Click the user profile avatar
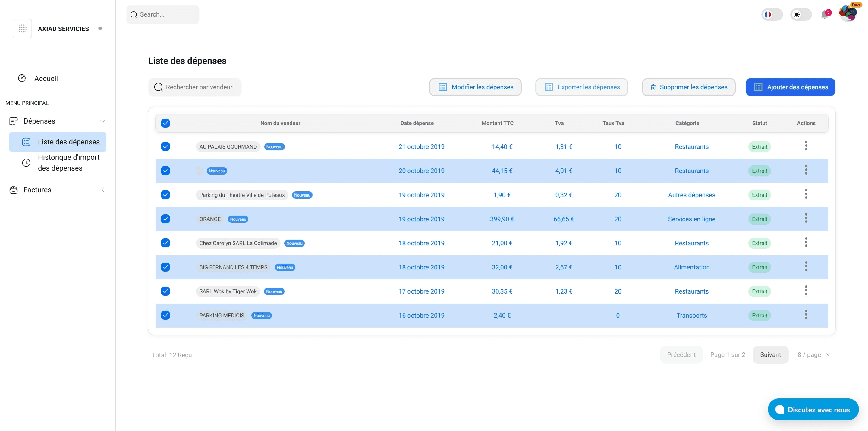The height and width of the screenshot is (431, 868). [x=848, y=14]
